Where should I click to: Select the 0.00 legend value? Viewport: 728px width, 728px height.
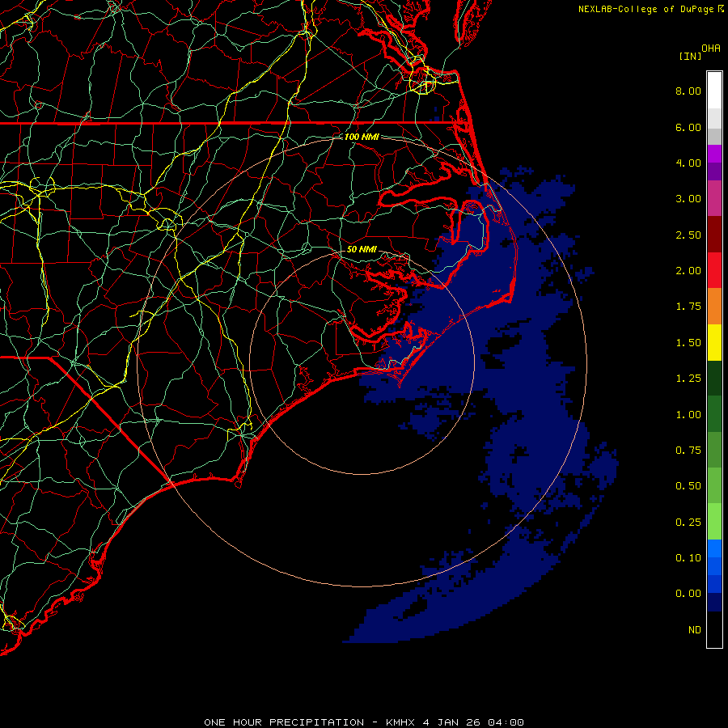coord(688,594)
